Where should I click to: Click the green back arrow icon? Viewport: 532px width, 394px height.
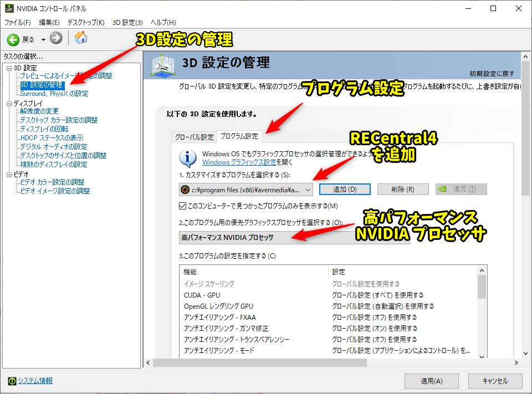[x=13, y=40]
